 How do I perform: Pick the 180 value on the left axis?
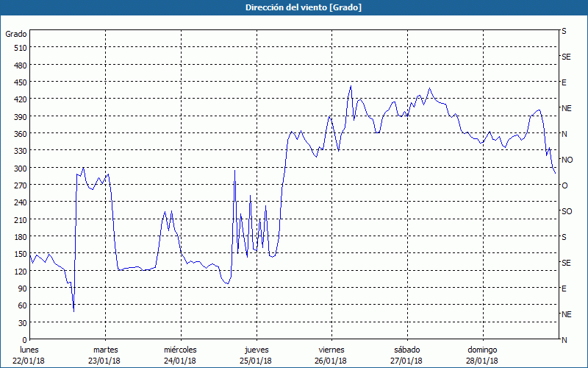coord(19,237)
